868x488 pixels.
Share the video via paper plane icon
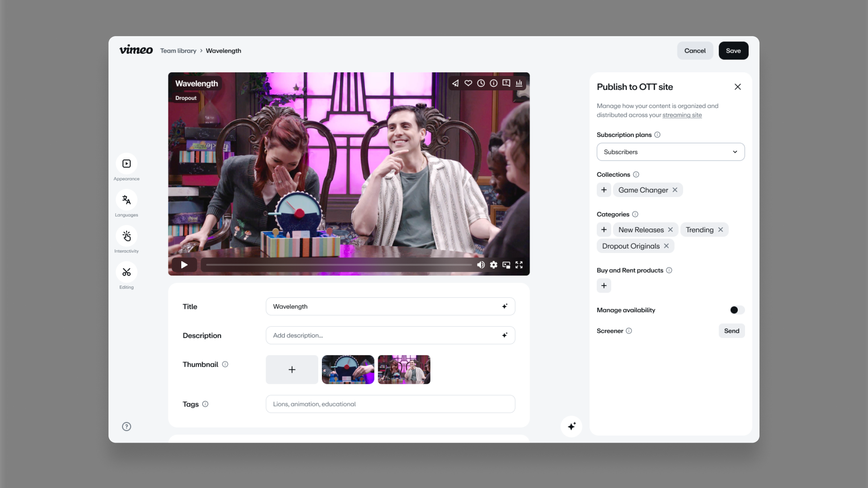[x=455, y=83]
